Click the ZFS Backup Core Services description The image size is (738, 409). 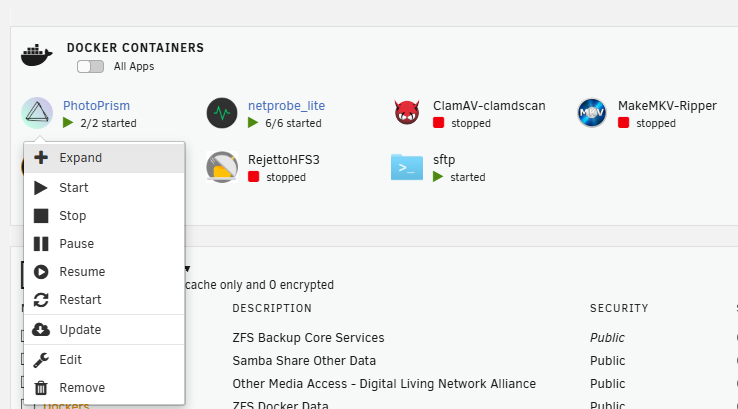pyautogui.click(x=308, y=338)
